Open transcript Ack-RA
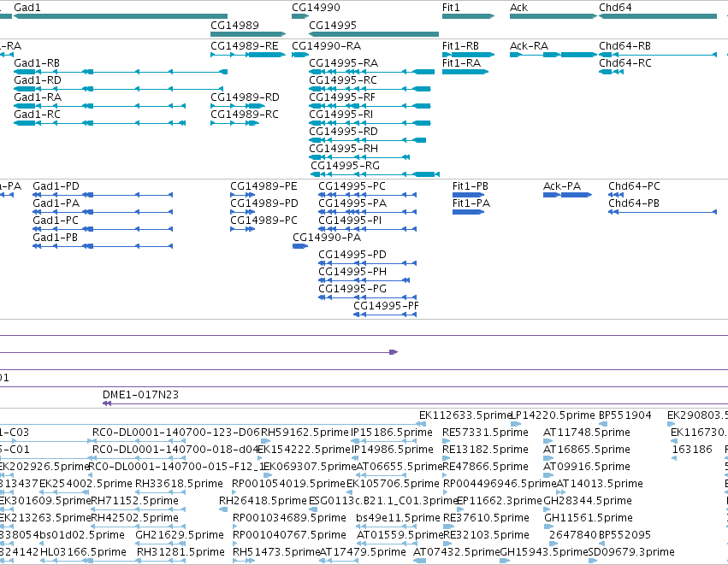Screen dimensions: 728x565 click(529, 46)
